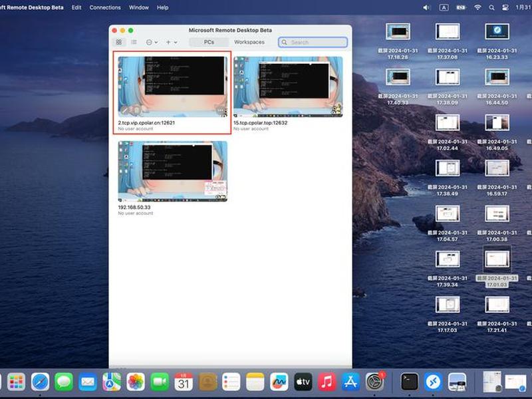Open FaceTime from the Dock
This screenshot has width=532, height=399.
(x=160, y=382)
